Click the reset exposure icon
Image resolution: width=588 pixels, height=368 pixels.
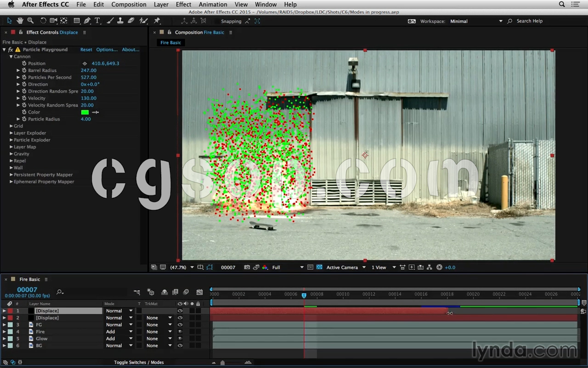click(x=439, y=267)
